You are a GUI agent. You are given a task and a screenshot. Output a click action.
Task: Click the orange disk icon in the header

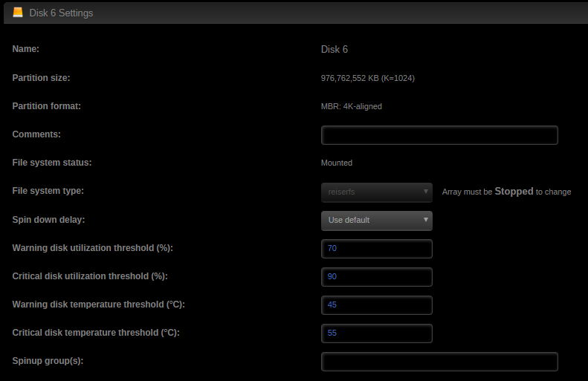point(18,13)
